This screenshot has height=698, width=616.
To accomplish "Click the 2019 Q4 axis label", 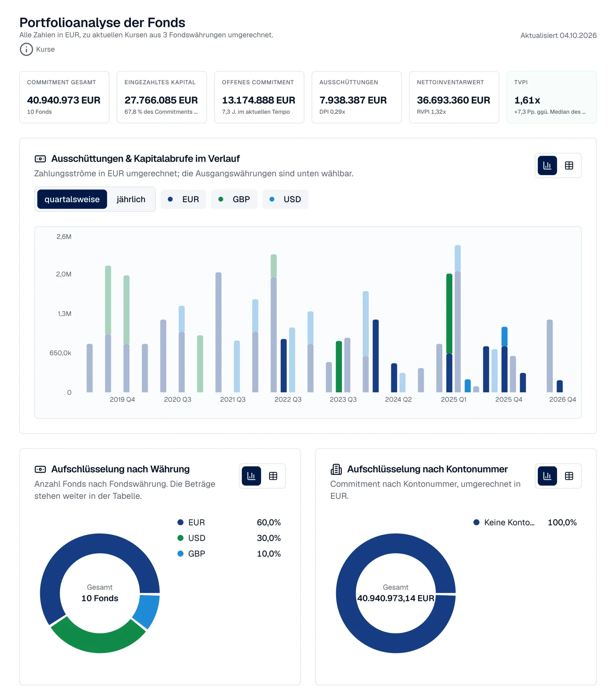I will [x=122, y=399].
